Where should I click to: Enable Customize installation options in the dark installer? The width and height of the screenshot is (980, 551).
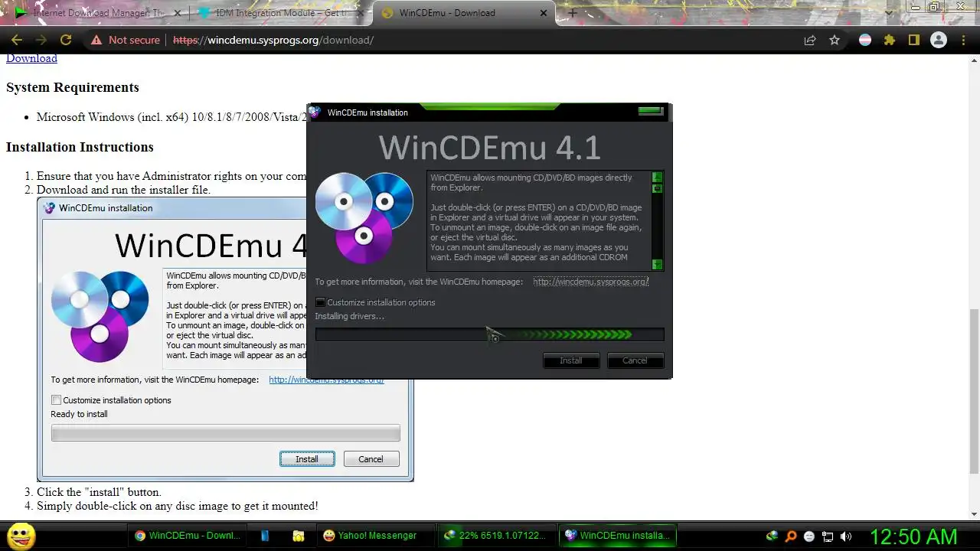coord(321,302)
